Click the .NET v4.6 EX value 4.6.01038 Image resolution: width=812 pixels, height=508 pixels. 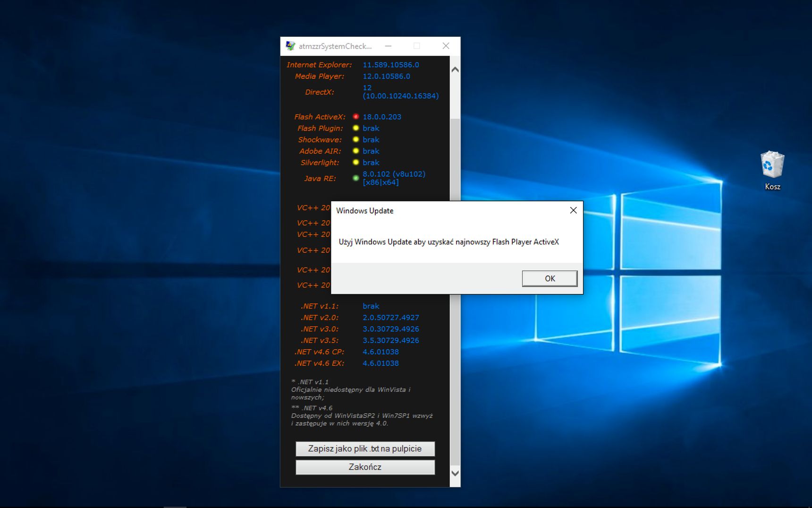click(x=381, y=363)
